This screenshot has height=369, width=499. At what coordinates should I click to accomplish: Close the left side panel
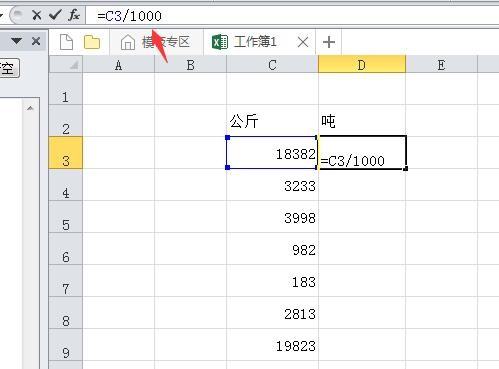(x=36, y=41)
